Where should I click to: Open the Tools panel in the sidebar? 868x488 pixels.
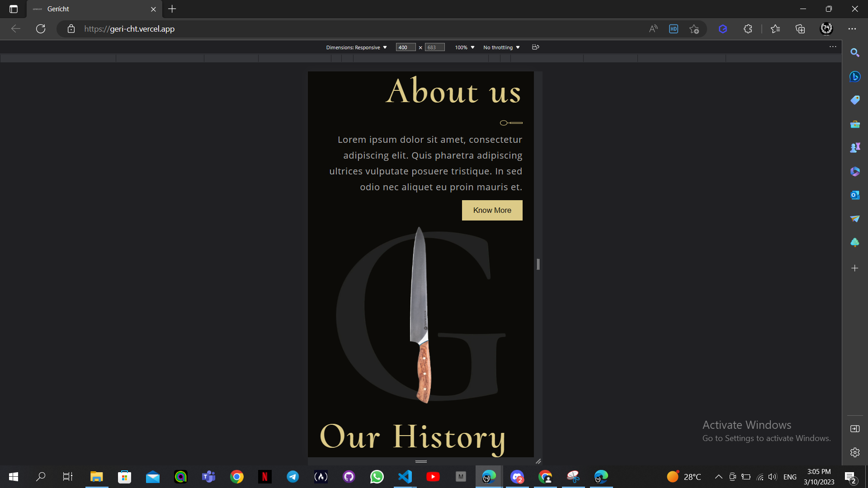(855, 124)
